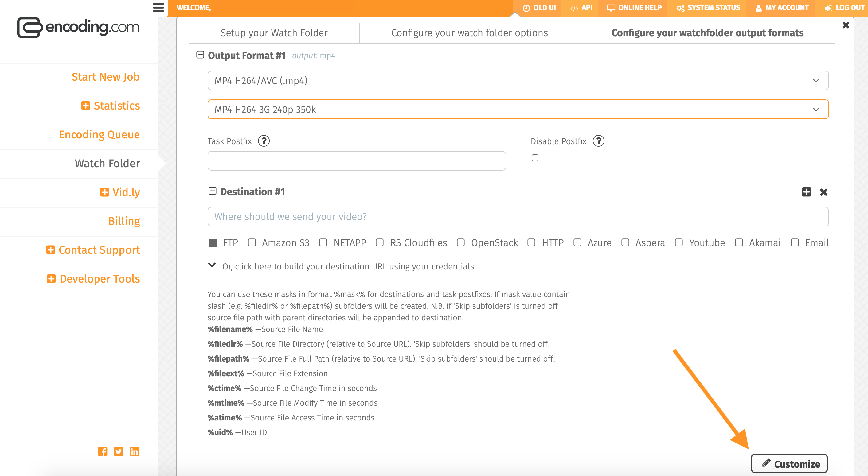Click the Task Postfix help icon
This screenshot has width=868, height=476.
pyautogui.click(x=264, y=141)
